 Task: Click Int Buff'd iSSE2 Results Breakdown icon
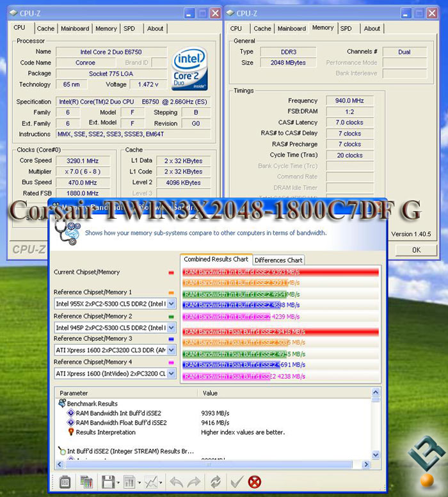62,451
